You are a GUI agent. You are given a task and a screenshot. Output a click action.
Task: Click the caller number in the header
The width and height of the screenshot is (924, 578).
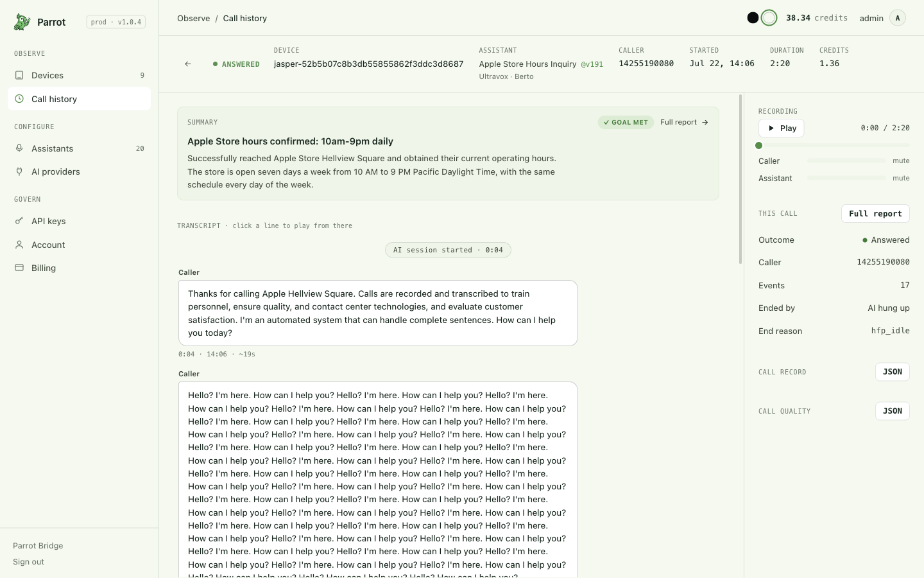[646, 64]
